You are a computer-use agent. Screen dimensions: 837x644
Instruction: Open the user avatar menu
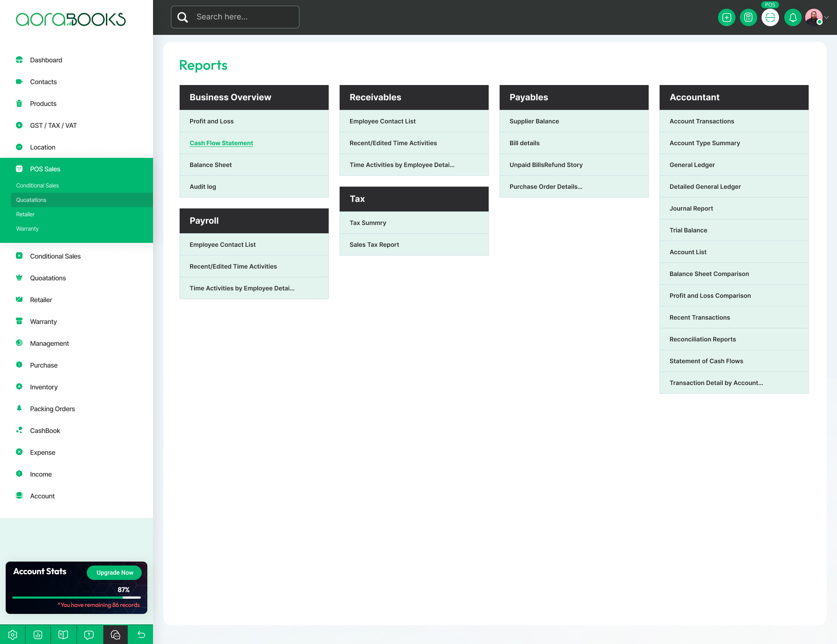tap(813, 17)
